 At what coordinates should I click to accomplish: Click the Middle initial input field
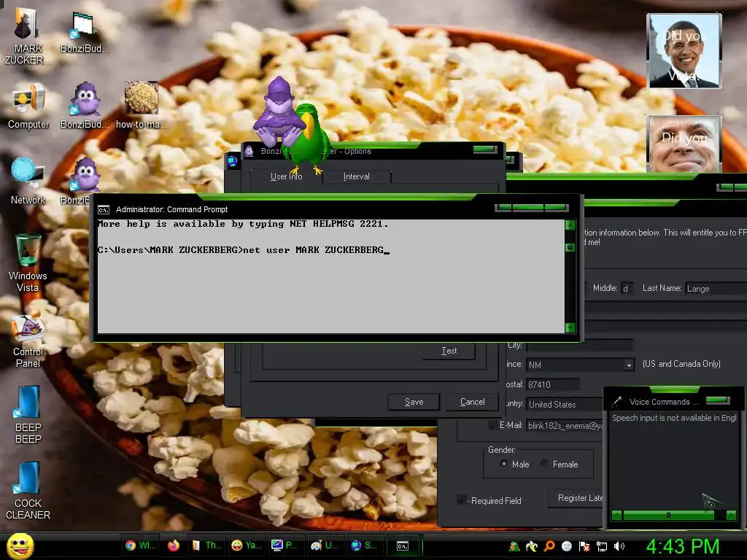(x=627, y=289)
